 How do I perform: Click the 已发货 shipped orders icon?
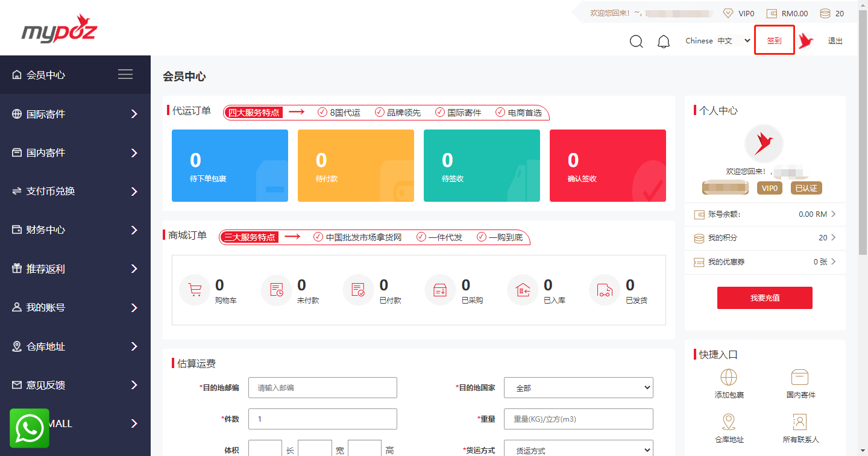(x=604, y=290)
